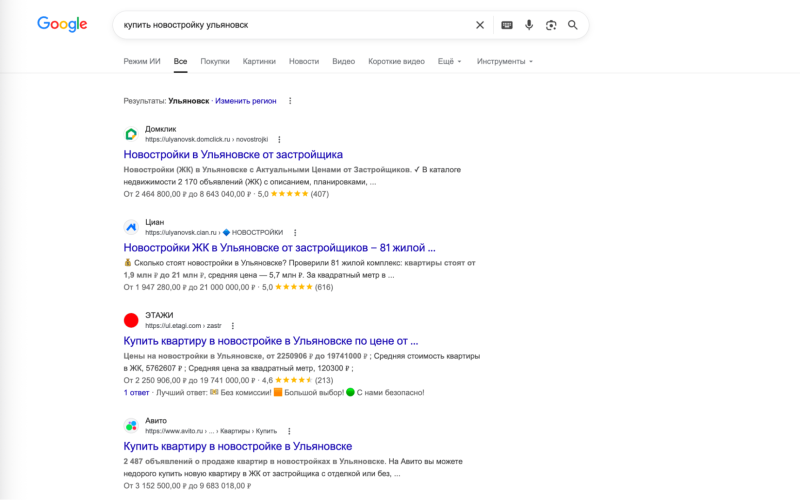Click the Google logo
Image resolution: width=800 pixels, height=500 pixels.
[62, 24]
